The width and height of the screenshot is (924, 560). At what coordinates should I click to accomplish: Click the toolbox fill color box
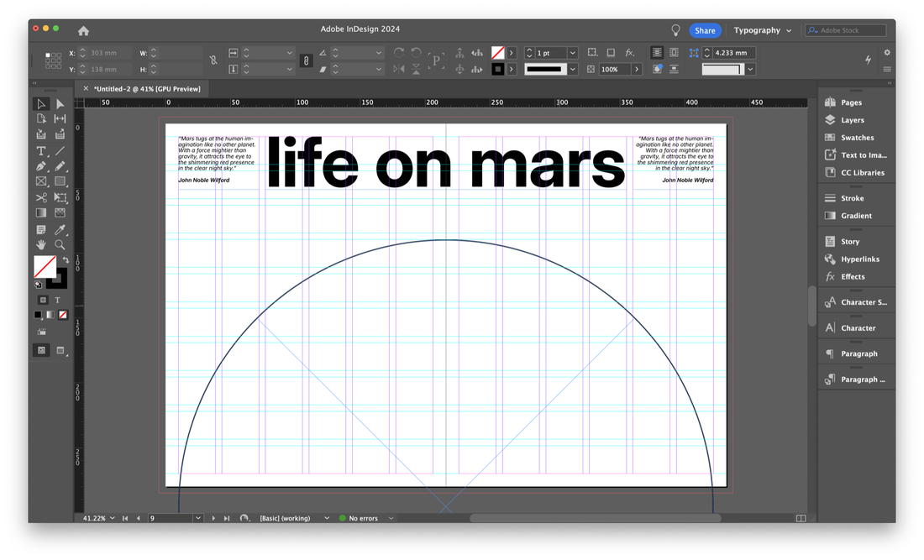tap(45, 266)
